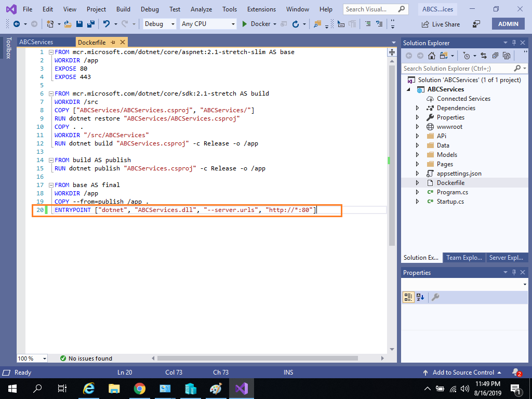Viewport: 532px width, 399px height.
Task: Click the Windows Start button
Action: tap(12, 389)
